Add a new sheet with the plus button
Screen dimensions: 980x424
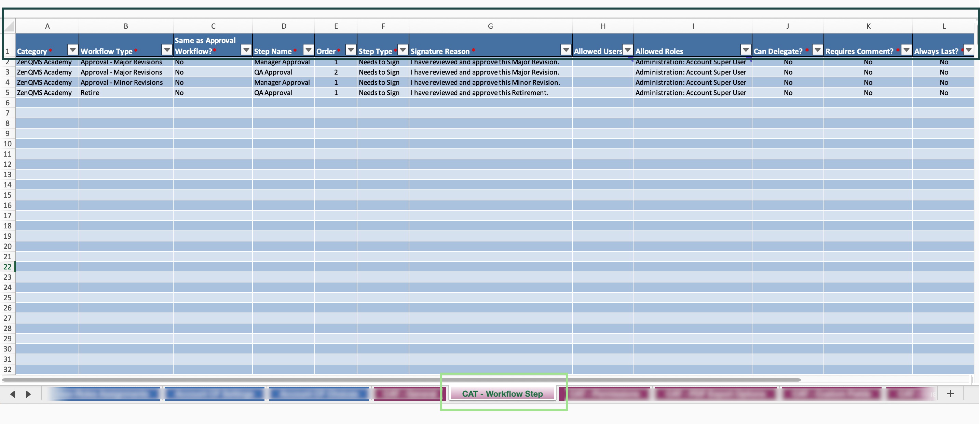950,394
